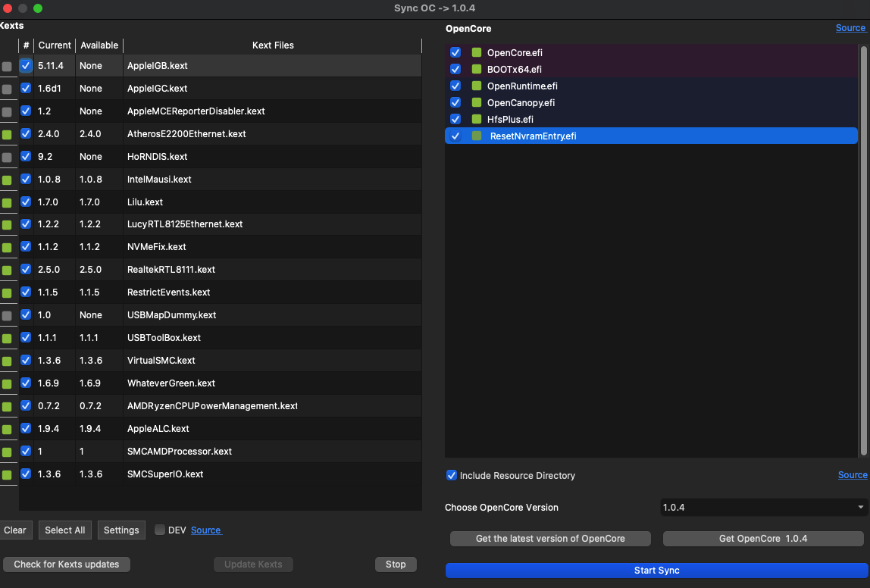This screenshot has width=870, height=588.
Task: Click gray status indicator for AppleIGC.kext
Action: click(7, 89)
